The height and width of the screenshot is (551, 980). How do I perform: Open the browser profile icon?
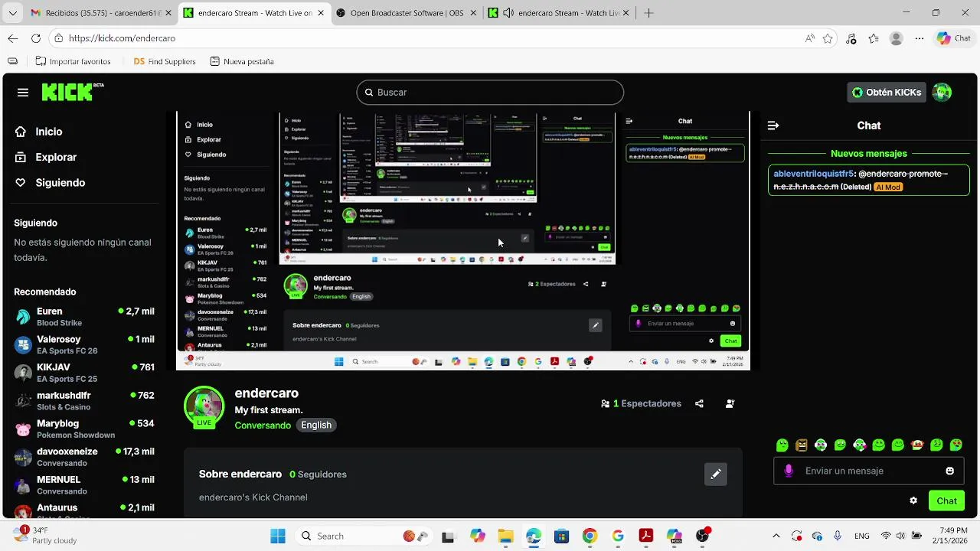pos(897,38)
